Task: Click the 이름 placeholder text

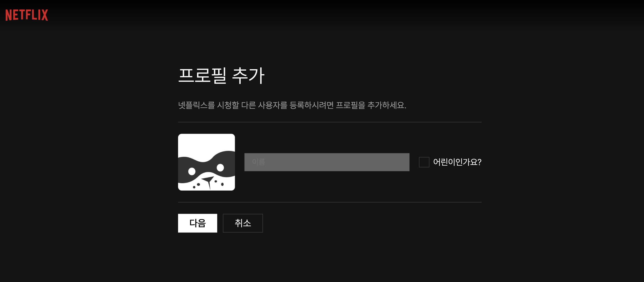Action: pyautogui.click(x=258, y=162)
